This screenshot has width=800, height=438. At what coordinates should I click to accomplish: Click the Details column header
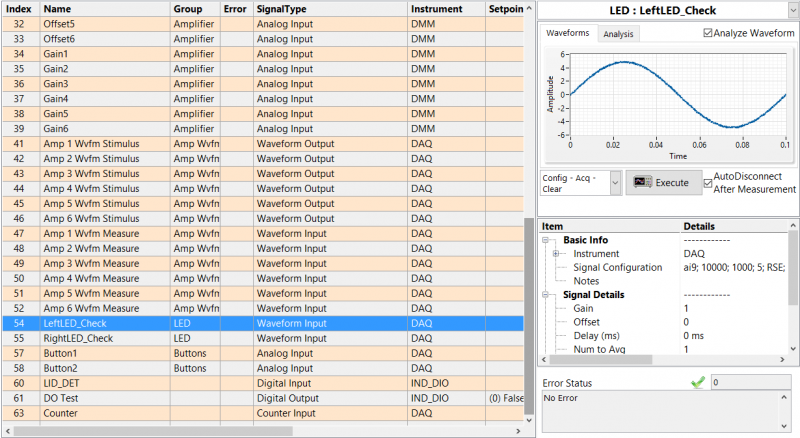pos(734,226)
